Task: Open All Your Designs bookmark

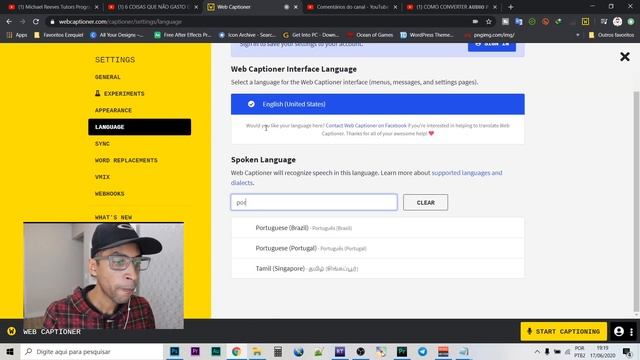Action: pos(117,35)
